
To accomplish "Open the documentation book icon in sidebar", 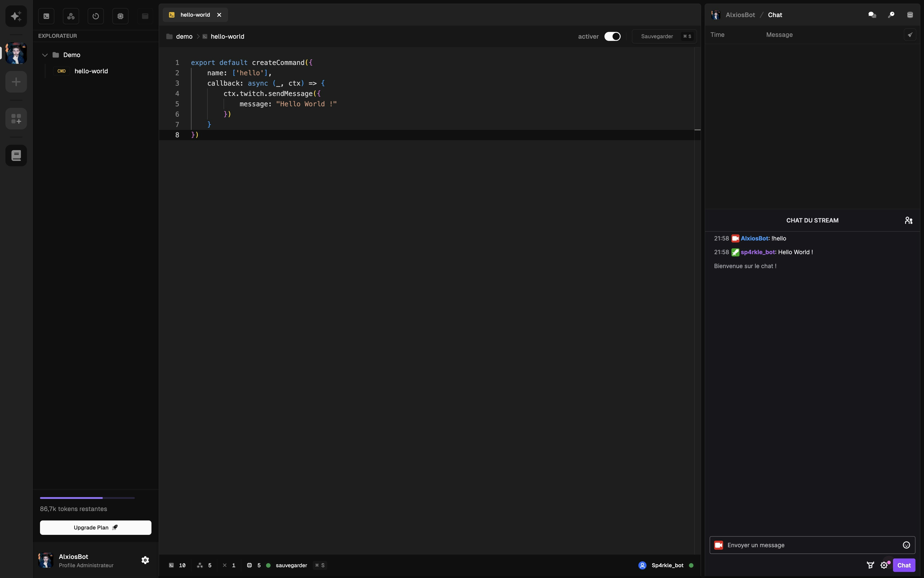I will [x=16, y=156].
